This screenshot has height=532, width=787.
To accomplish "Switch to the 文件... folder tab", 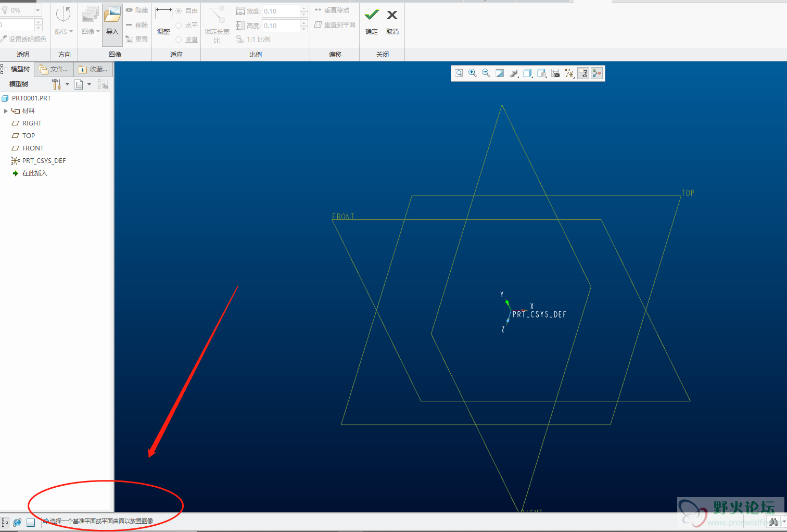I will pos(54,69).
